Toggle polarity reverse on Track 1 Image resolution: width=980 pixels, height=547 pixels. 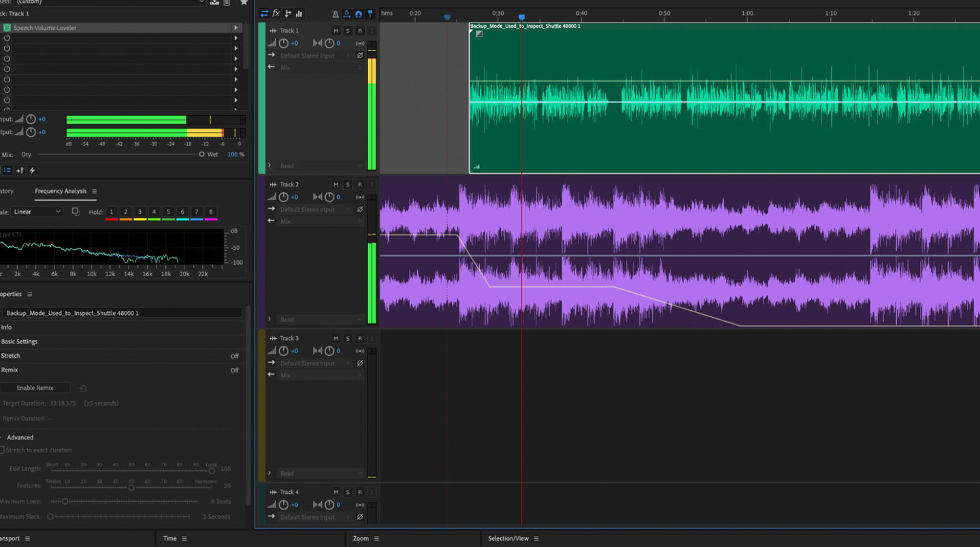point(360,56)
